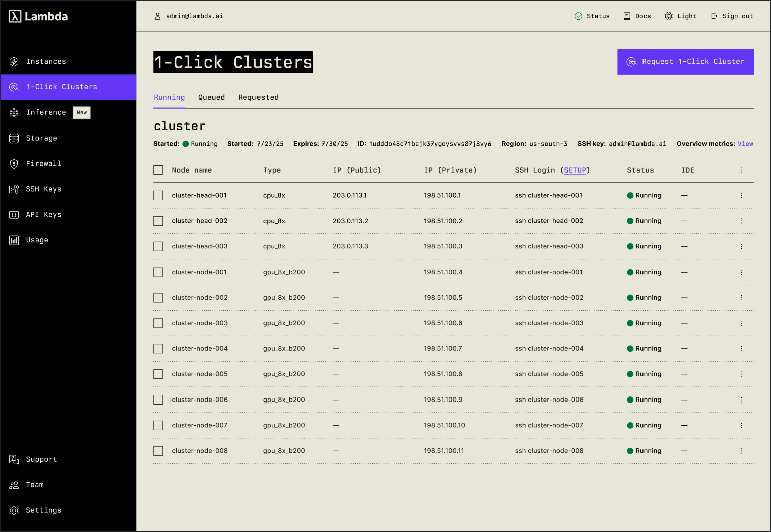Image resolution: width=771 pixels, height=532 pixels.
Task: Select the SSH Keys sidebar icon
Action: point(14,189)
